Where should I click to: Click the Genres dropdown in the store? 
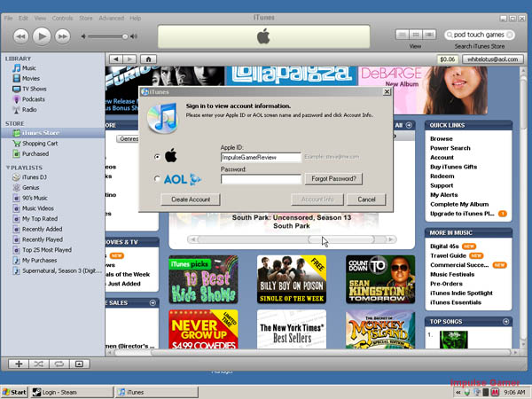pos(129,139)
